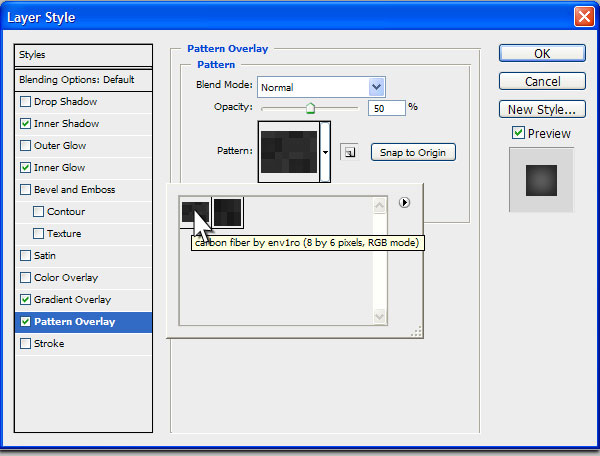Image resolution: width=600 pixels, height=456 pixels.
Task: Open the Satin settings
Action: tap(45, 256)
